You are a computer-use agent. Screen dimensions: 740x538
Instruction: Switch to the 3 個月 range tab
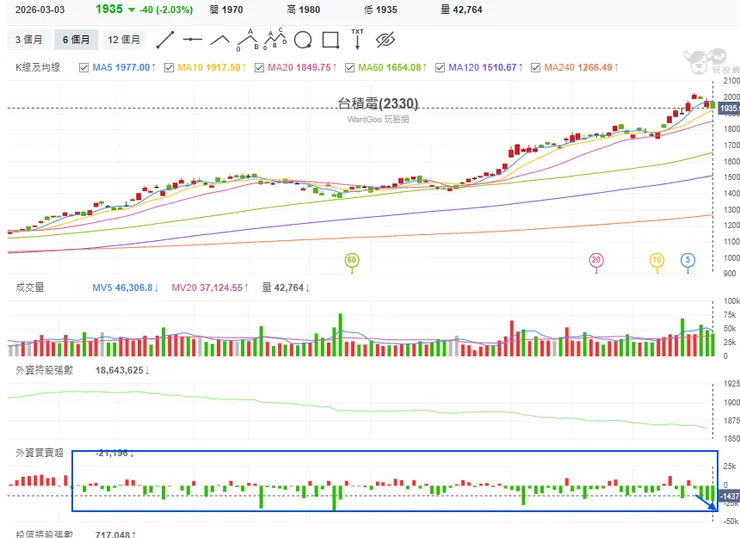pos(28,40)
